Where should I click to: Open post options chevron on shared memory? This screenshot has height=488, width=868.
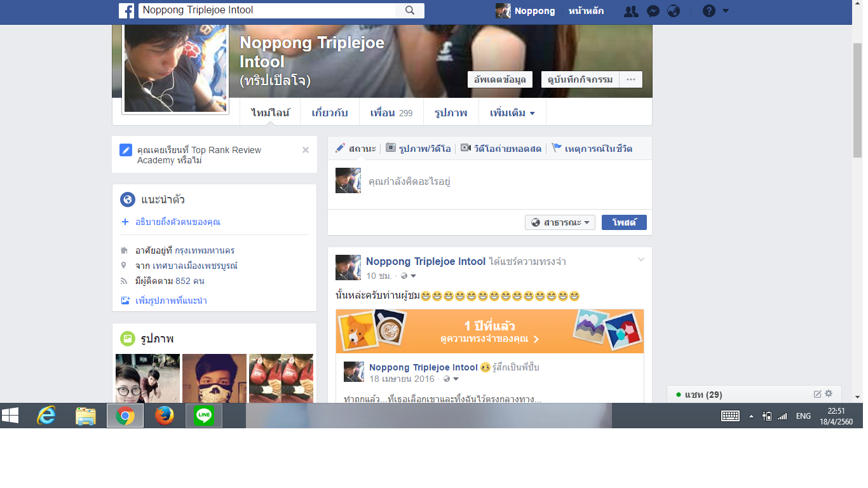click(x=641, y=259)
